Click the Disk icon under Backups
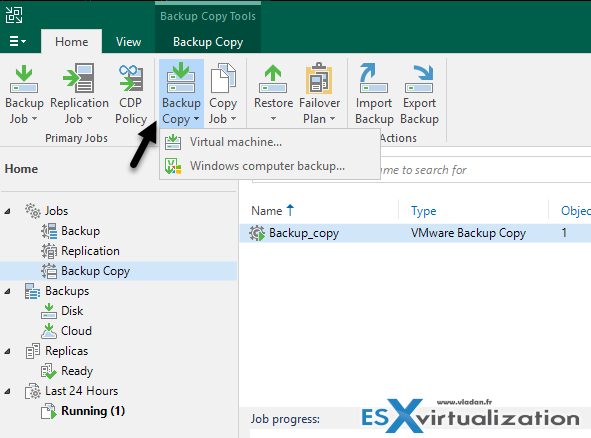This screenshot has width=591, height=438. (x=49, y=311)
